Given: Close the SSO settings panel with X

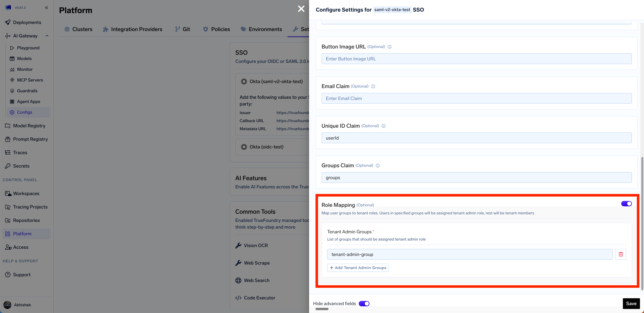Looking at the screenshot, I should click(301, 9).
